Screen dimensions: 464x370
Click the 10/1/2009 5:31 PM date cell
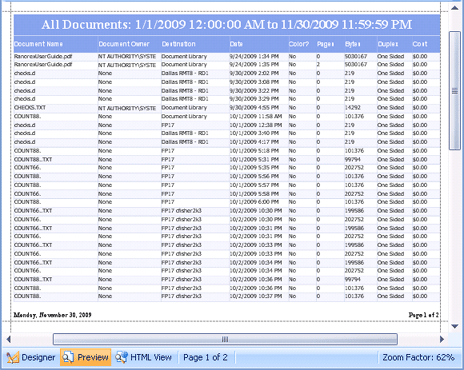coord(254,159)
